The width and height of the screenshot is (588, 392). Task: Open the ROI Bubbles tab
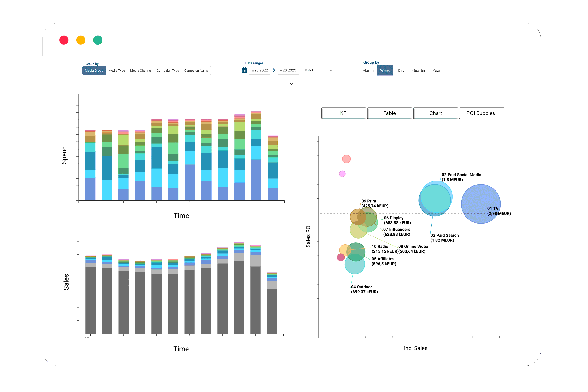pyautogui.click(x=481, y=113)
